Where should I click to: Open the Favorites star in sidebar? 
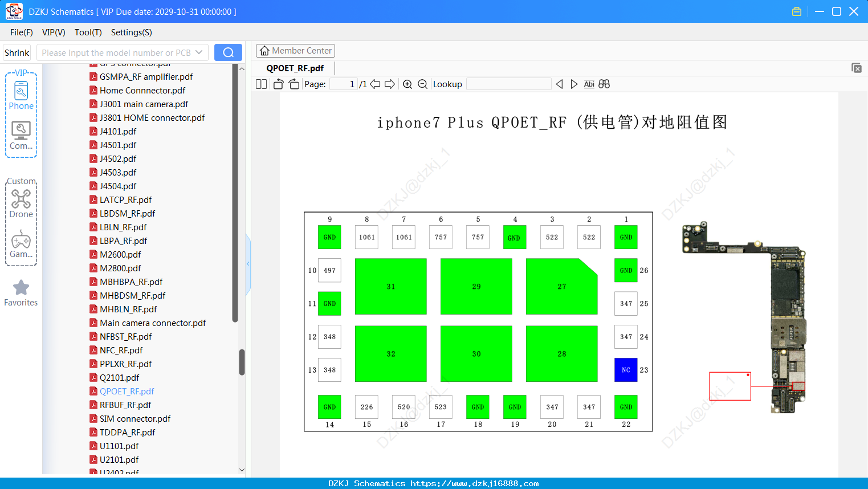21,293
